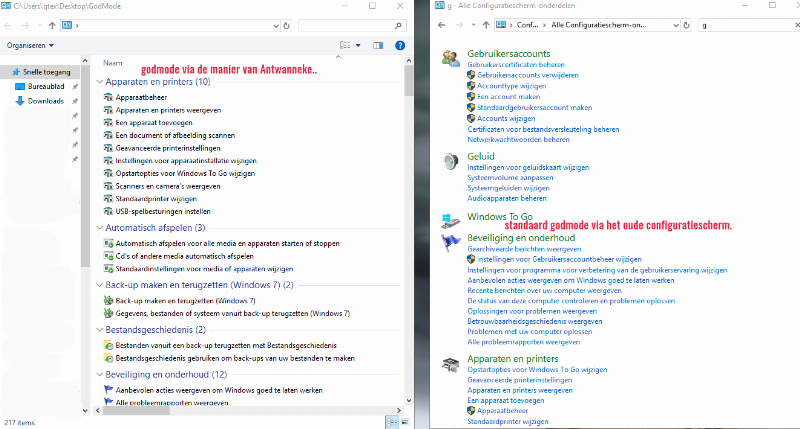Collapse the Apparaten en printers (10) group
The height and width of the screenshot is (429, 800).
point(99,82)
